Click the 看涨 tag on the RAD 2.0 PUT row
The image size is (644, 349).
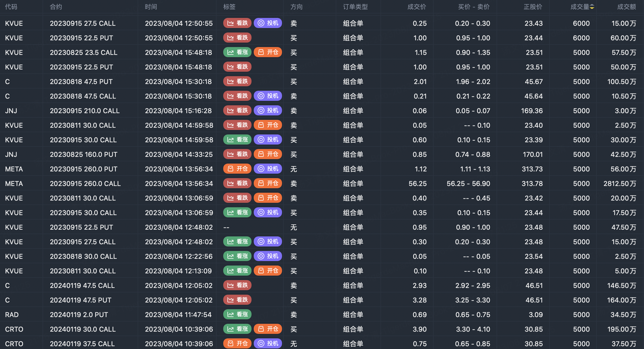pos(237,315)
